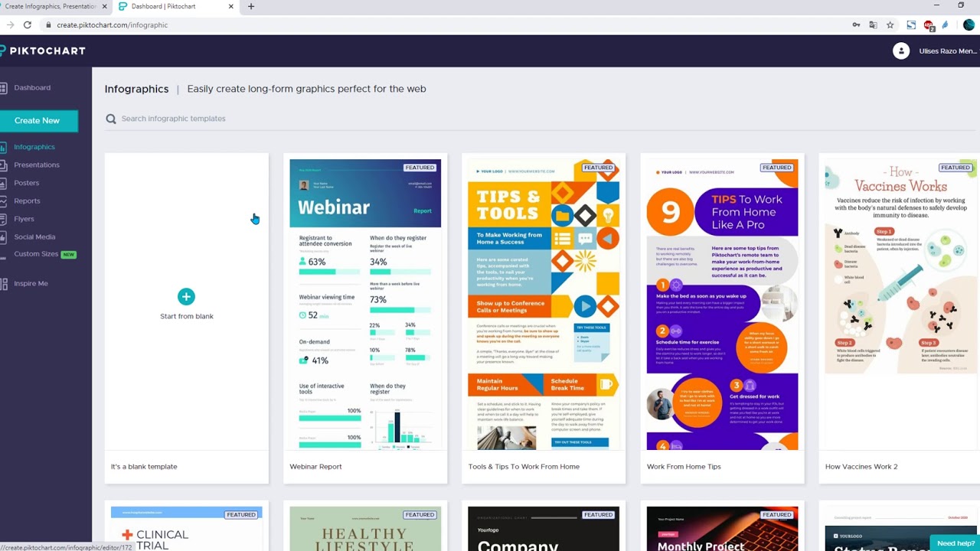Click the 'It's a blank template' label
The height and width of the screenshot is (551, 980).
click(x=144, y=467)
